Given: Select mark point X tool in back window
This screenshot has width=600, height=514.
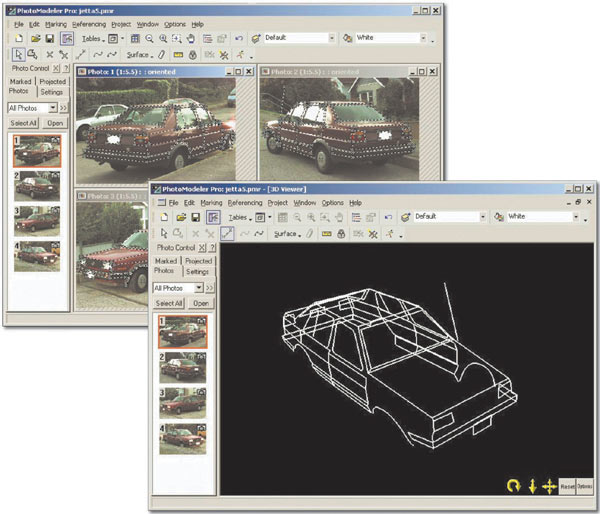Looking at the screenshot, I should click(49, 55).
